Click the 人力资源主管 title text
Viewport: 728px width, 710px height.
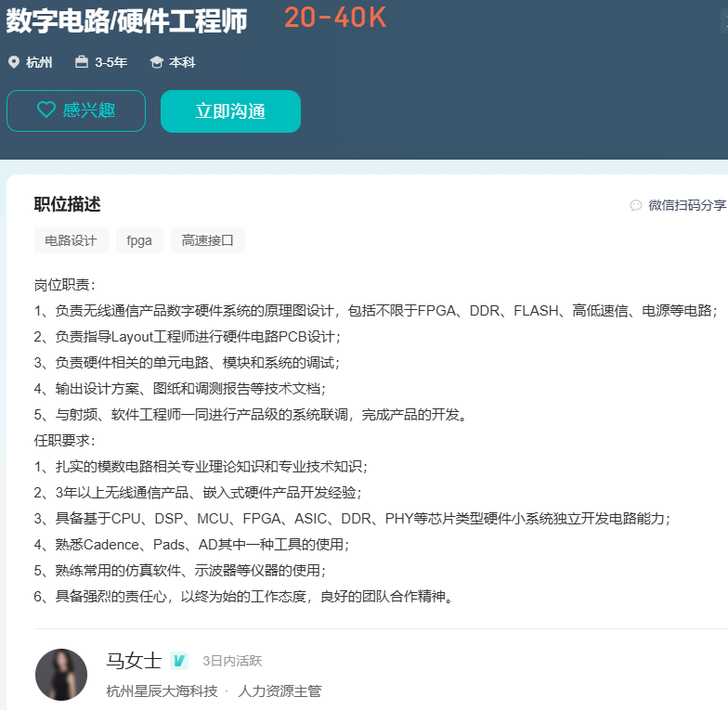coord(279,691)
